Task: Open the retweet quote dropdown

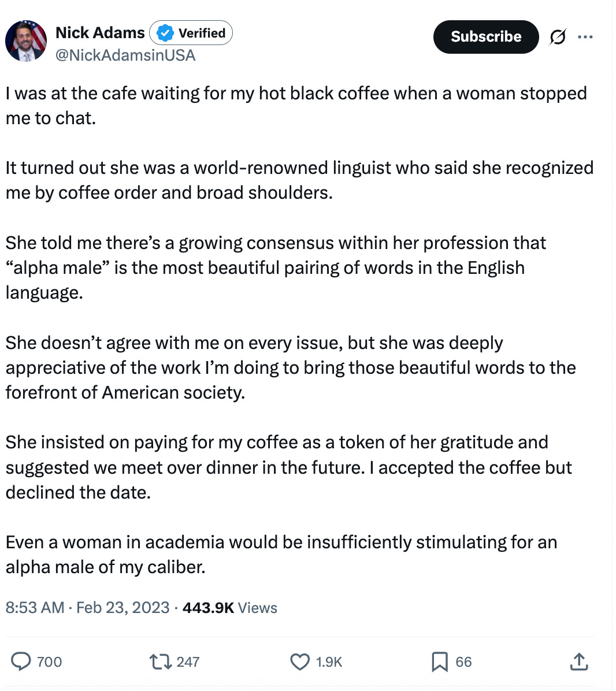Action: (162, 662)
